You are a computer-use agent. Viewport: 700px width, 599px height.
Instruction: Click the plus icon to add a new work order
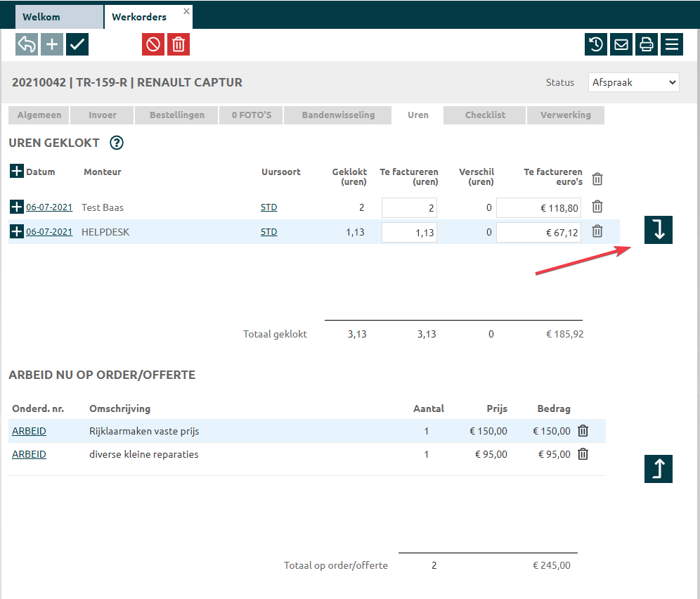coord(52,44)
